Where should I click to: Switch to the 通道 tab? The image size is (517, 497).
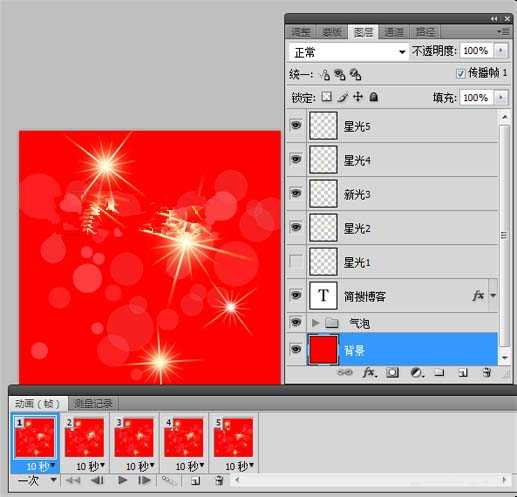tap(394, 32)
